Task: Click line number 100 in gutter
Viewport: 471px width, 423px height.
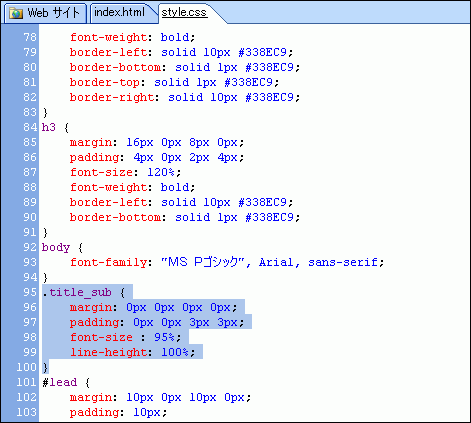Action: (x=26, y=367)
